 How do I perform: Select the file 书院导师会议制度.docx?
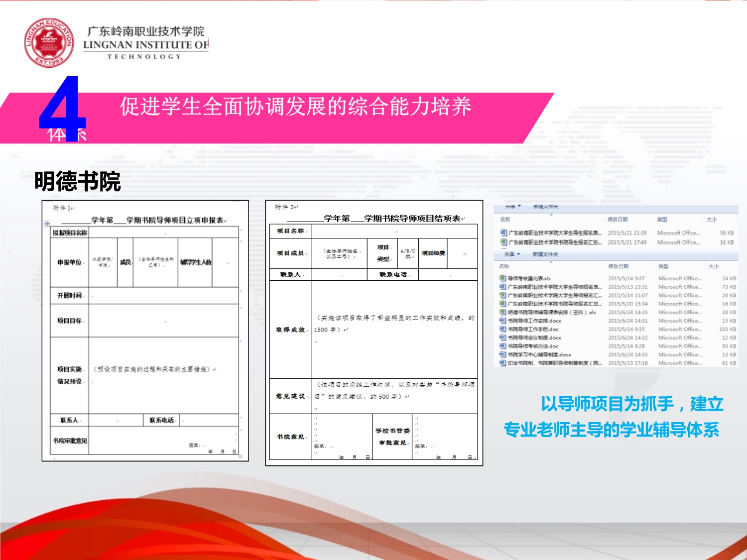(x=534, y=338)
